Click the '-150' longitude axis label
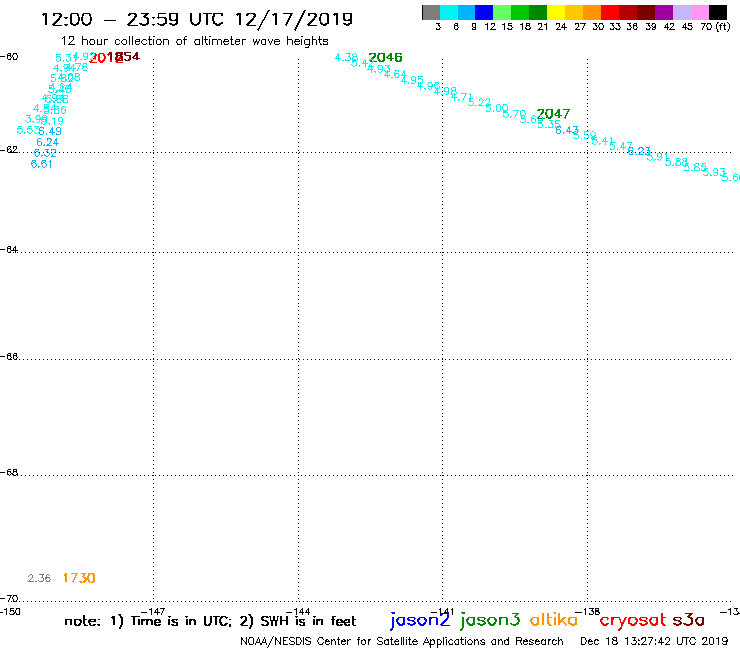740x650 pixels. [10, 612]
